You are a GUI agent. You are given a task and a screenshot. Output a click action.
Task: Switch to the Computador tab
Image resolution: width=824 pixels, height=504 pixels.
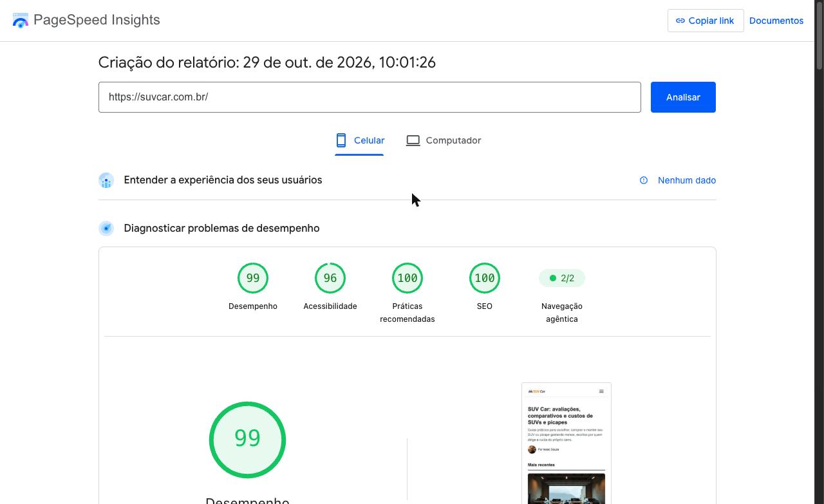[x=444, y=140]
